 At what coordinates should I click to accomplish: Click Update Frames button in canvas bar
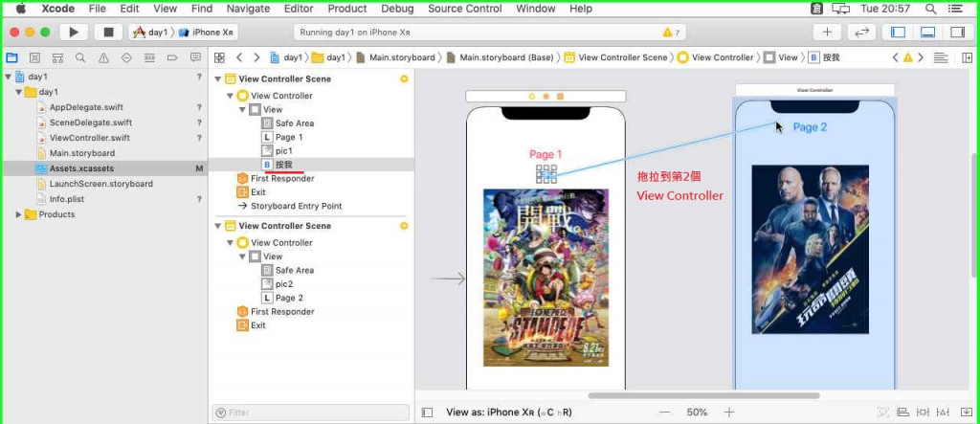pyautogui.click(x=883, y=413)
